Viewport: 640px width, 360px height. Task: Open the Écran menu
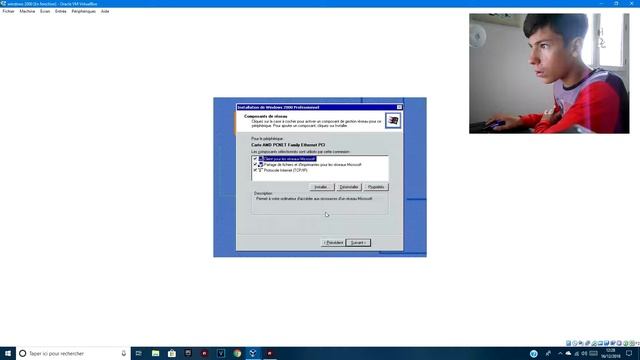[x=45, y=11]
